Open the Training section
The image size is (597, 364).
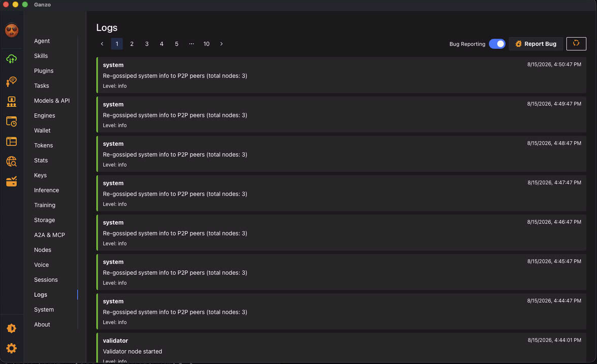coord(44,205)
